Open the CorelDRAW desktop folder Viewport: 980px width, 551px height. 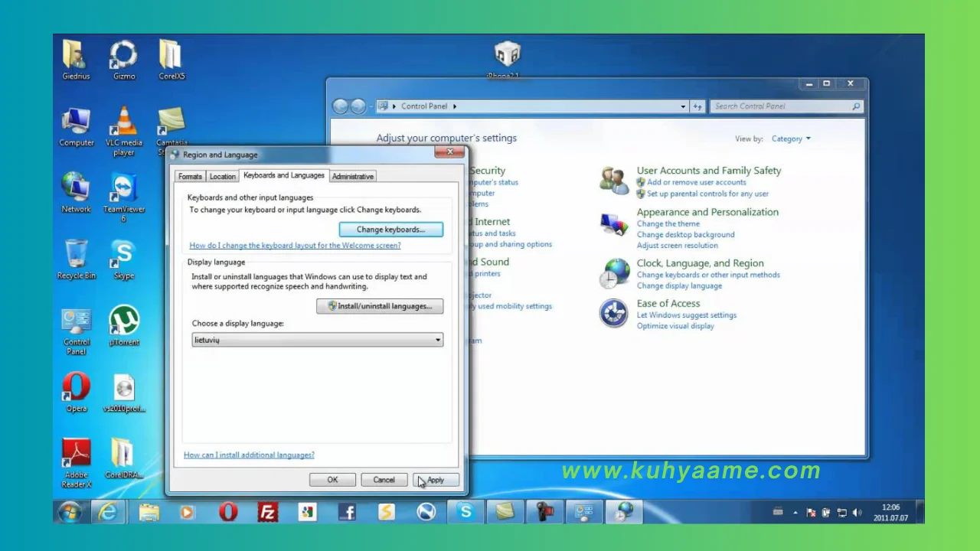pos(123,458)
